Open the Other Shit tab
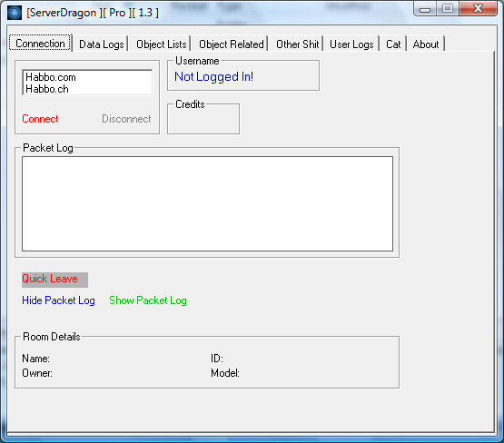The height and width of the screenshot is (443, 504). point(297,44)
